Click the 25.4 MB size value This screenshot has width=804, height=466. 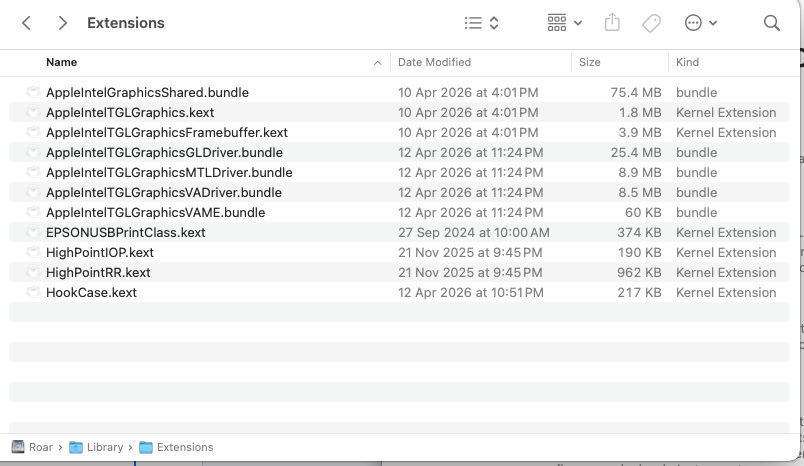(x=636, y=153)
